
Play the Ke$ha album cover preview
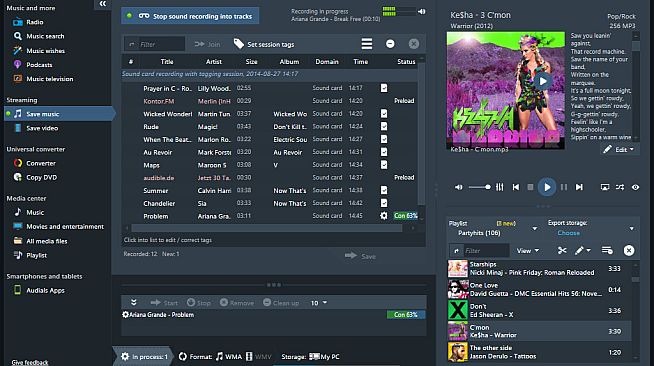click(x=543, y=81)
